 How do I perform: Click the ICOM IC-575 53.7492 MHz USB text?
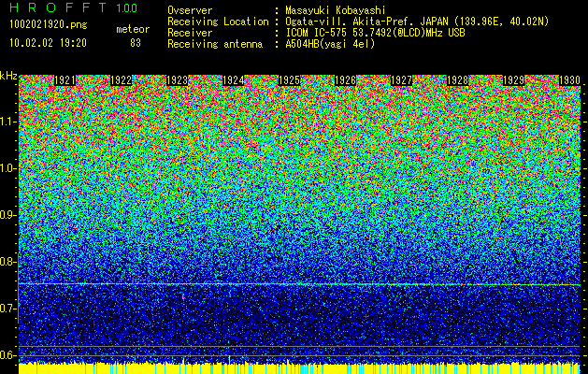pos(375,33)
